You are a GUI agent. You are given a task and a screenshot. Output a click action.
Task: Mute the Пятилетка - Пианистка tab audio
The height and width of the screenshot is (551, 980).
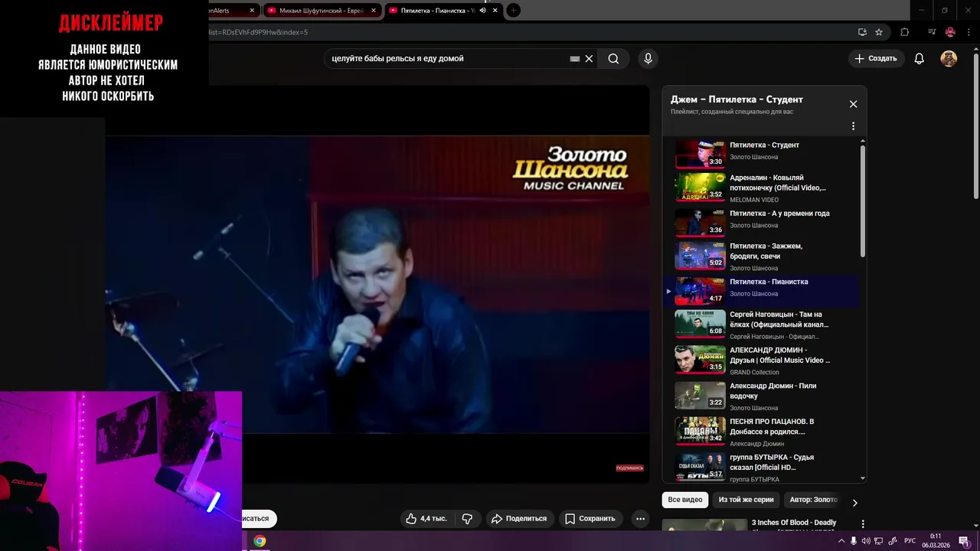483,11
